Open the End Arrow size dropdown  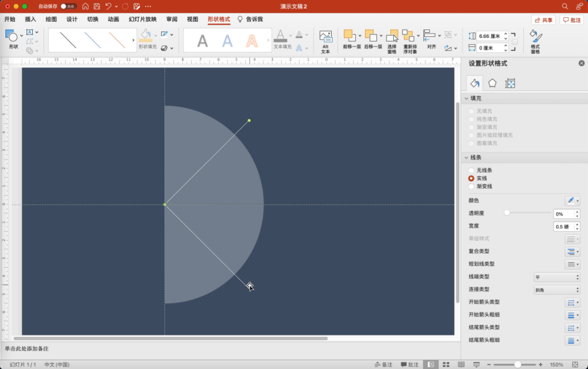click(x=573, y=341)
